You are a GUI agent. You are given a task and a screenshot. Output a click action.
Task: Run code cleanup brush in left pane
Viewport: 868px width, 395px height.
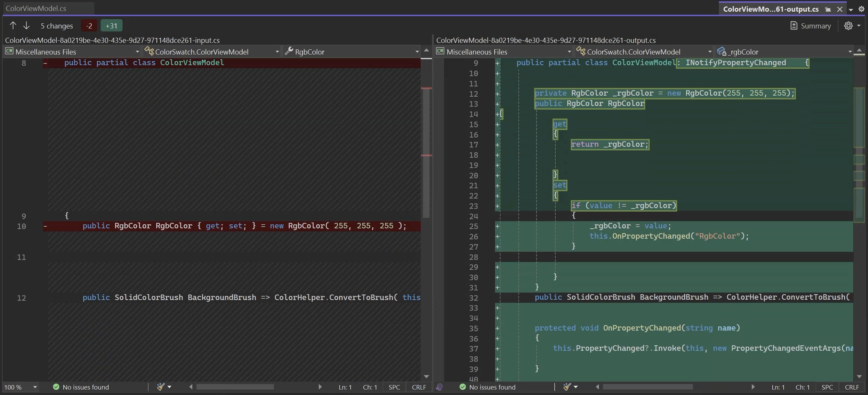coord(160,387)
